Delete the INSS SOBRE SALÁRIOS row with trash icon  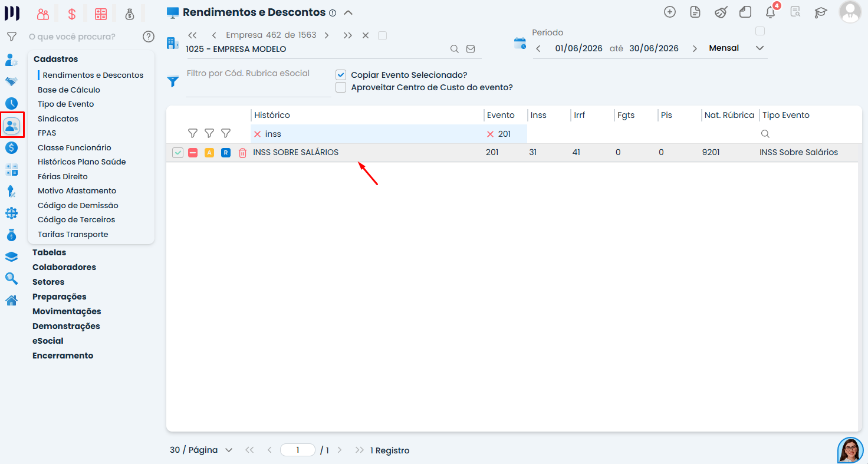click(x=242, y=153)
